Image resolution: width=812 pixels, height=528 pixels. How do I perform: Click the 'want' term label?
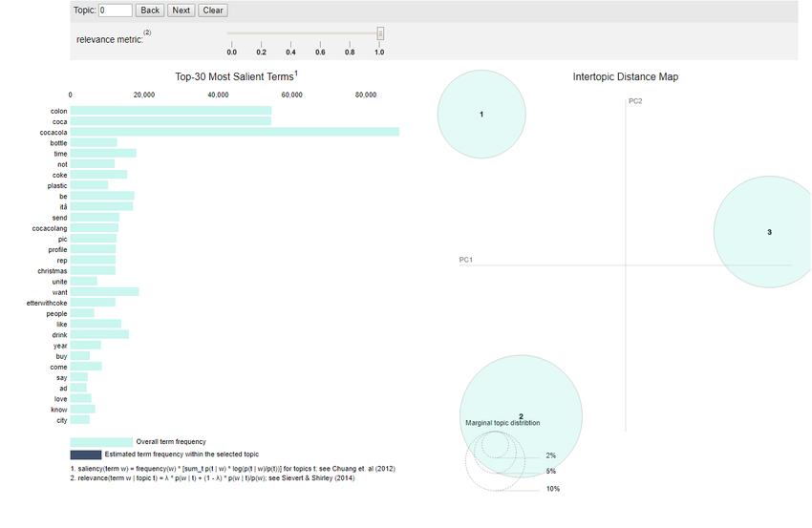[x=59, y=292]
